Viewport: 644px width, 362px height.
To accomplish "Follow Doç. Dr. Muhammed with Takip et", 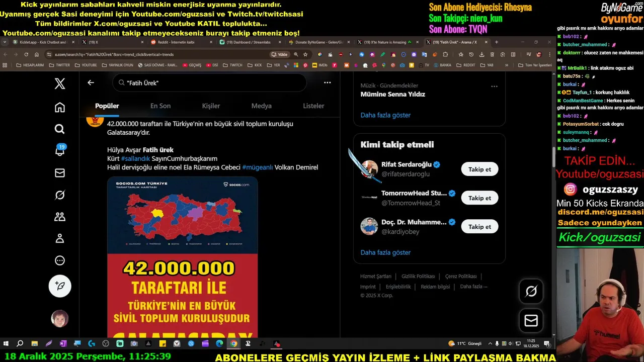I will (x=479, y=227).
